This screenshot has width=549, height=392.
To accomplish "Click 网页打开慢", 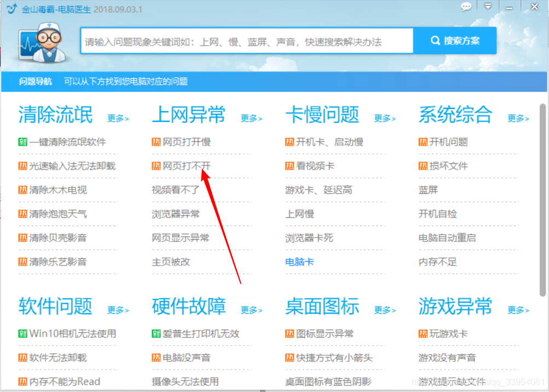I will (x=187, y=142).
